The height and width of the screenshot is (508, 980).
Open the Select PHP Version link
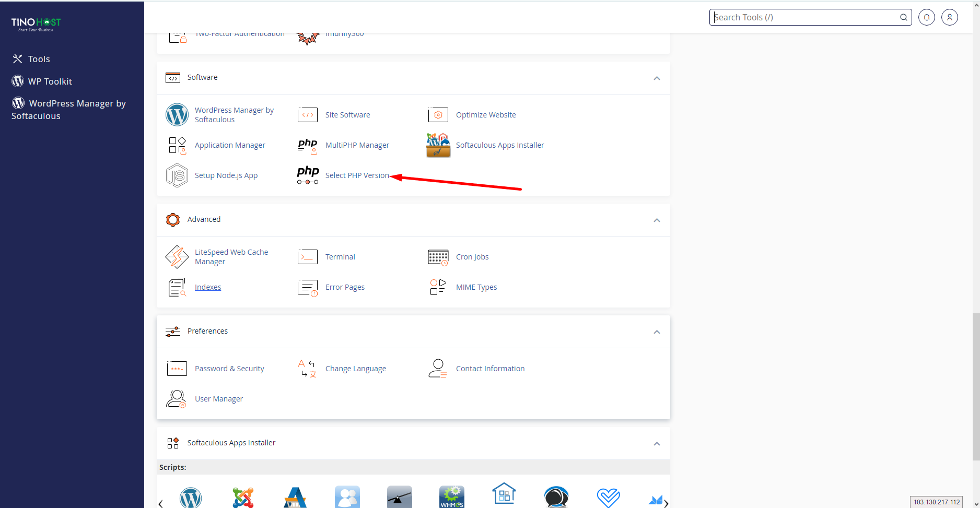pos(357,175)
